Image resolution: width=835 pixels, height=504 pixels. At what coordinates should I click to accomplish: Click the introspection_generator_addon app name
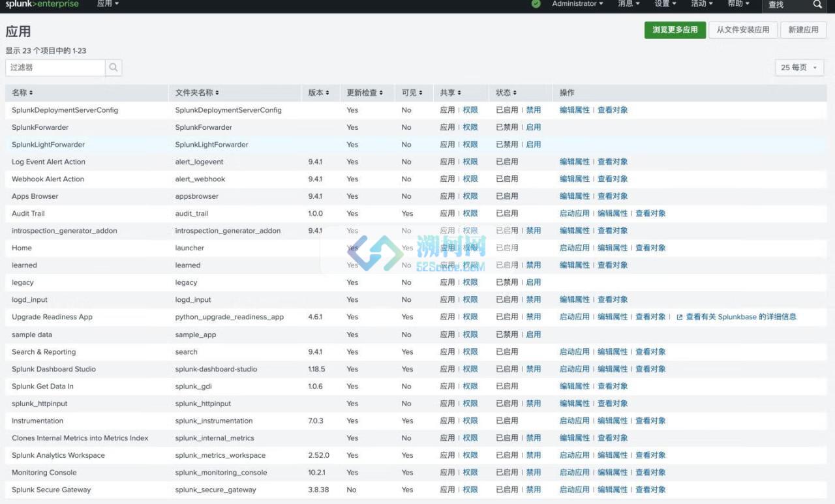click(65, 231)
